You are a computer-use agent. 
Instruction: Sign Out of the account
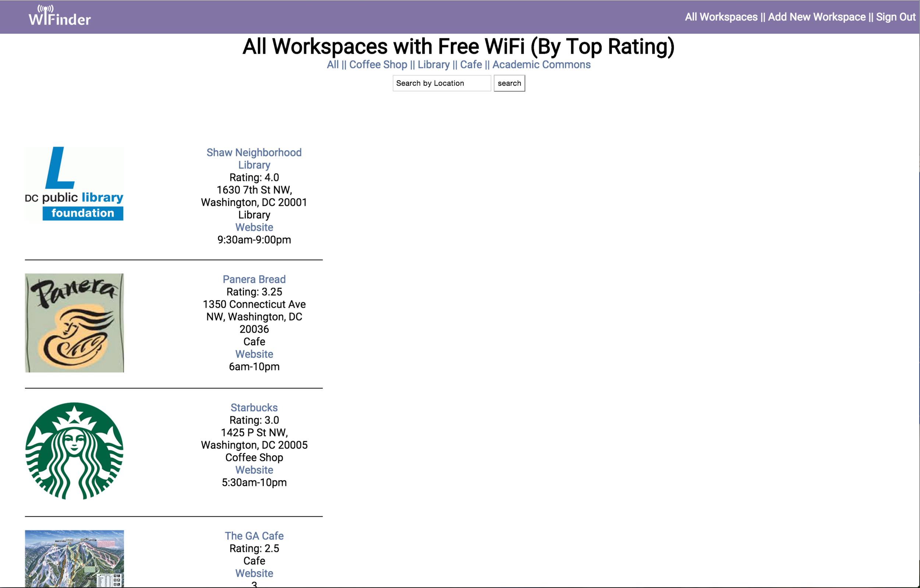(x=896, y=17)
